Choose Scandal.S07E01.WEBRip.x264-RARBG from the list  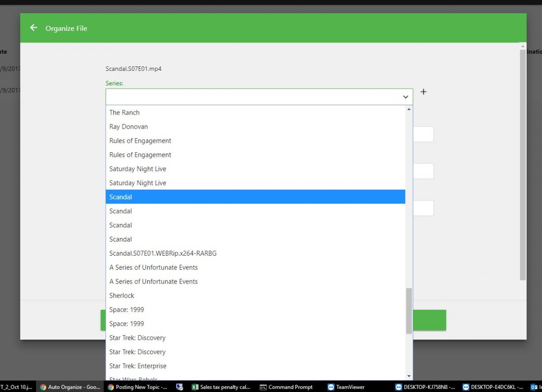tap(163, 253)
